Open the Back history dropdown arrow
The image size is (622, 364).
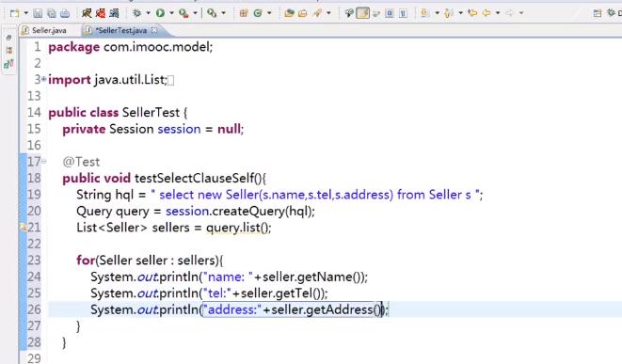click(x=498, y=13)
